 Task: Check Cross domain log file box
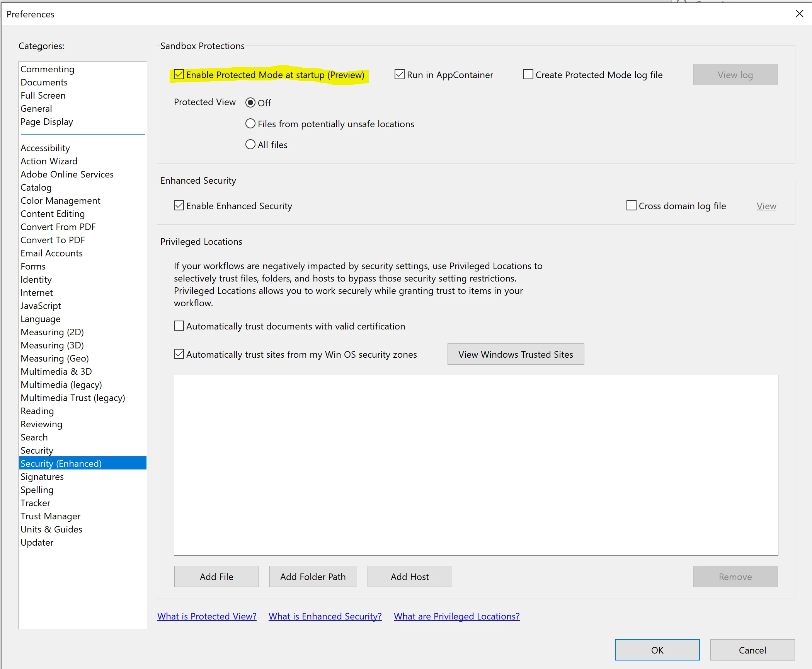click(631, 206)
